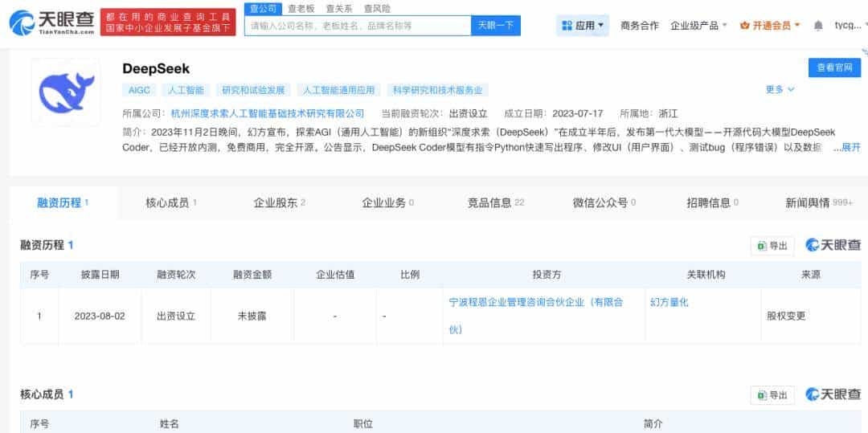The image size is (868, 433).
Task: Click the 科学研究和技术服务业 tag
Action: tap(437, 90)
